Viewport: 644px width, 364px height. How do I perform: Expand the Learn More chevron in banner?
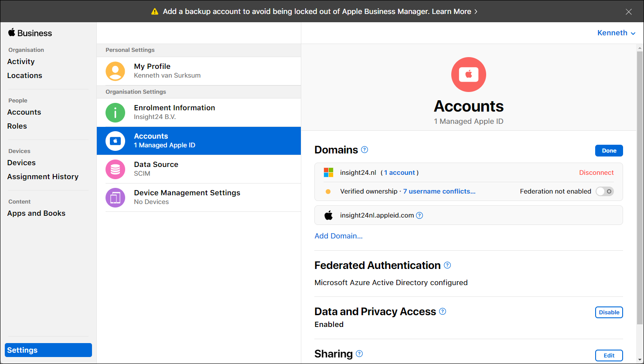(476, 12)
